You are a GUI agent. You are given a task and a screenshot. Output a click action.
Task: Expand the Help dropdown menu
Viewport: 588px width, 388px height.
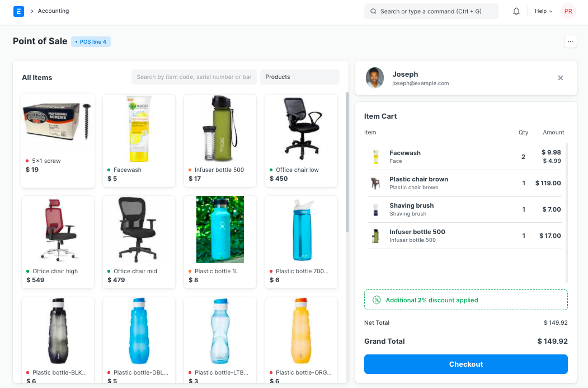pos(543,11)
